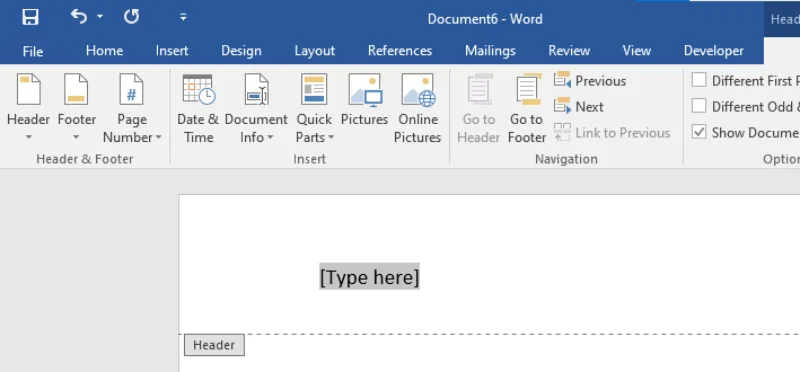Undo the last action
Screen dimensions: 800x372
click(x=79, y=17)
